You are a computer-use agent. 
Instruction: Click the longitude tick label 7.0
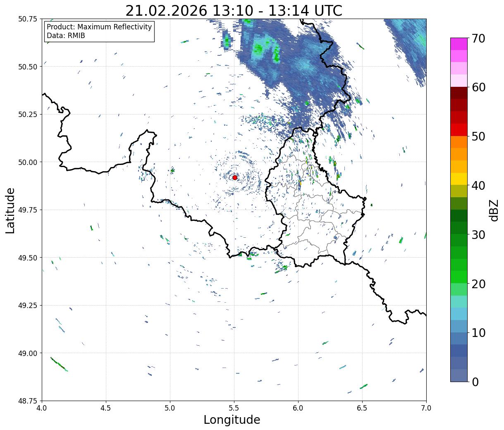coord(426,408)
